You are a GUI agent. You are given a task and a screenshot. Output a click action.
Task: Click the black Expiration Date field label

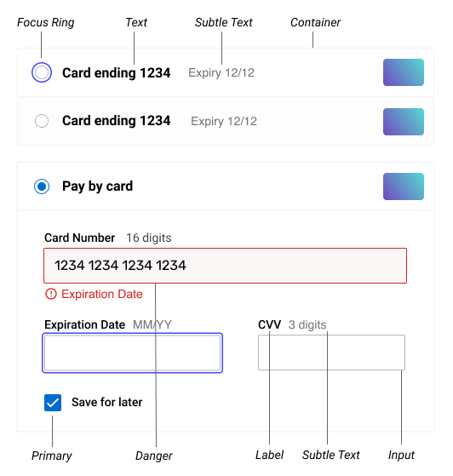coord(84,324)
